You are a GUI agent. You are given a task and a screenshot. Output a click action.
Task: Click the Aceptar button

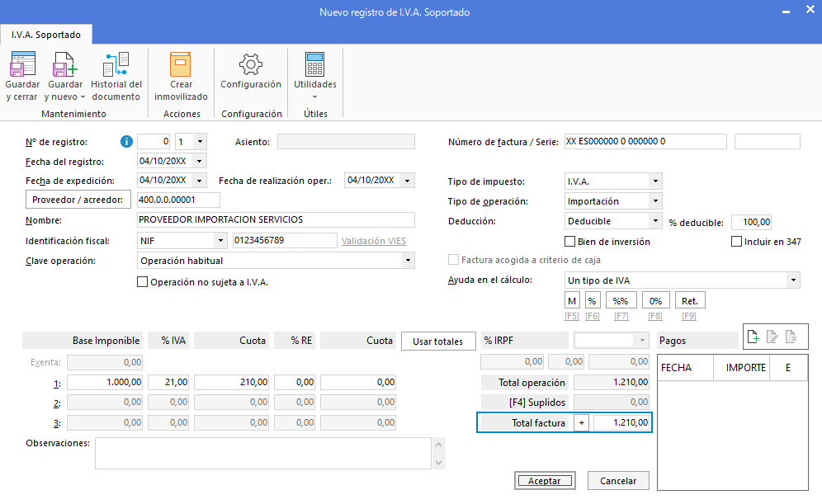[545, 480]
